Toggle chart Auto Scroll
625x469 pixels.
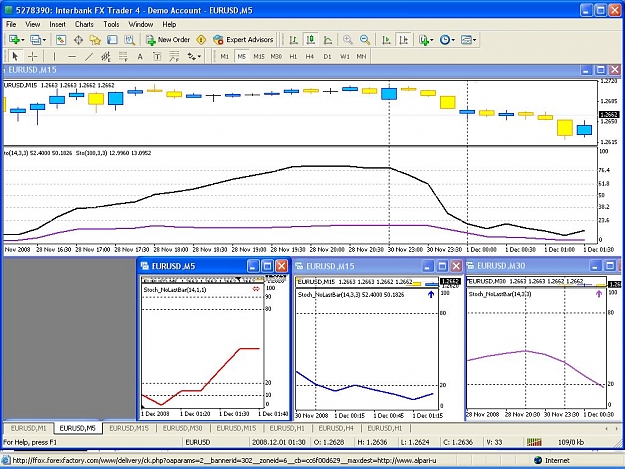point(386,40)
